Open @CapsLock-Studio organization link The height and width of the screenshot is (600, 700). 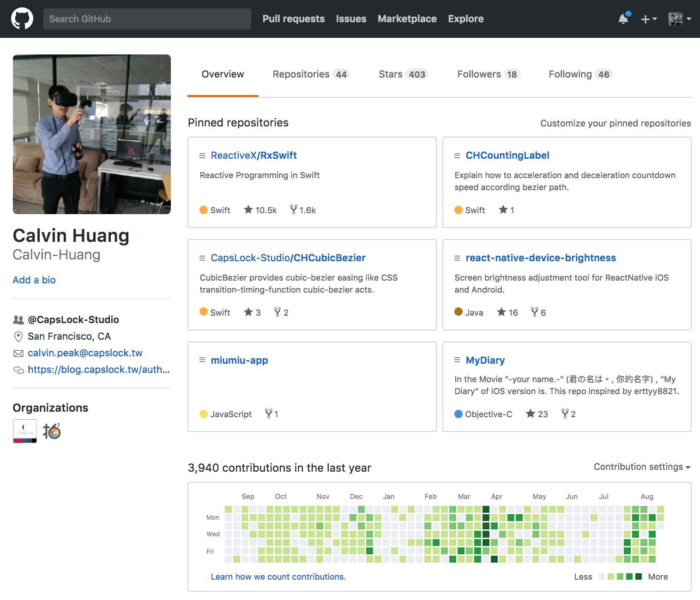tap(73, 320)
